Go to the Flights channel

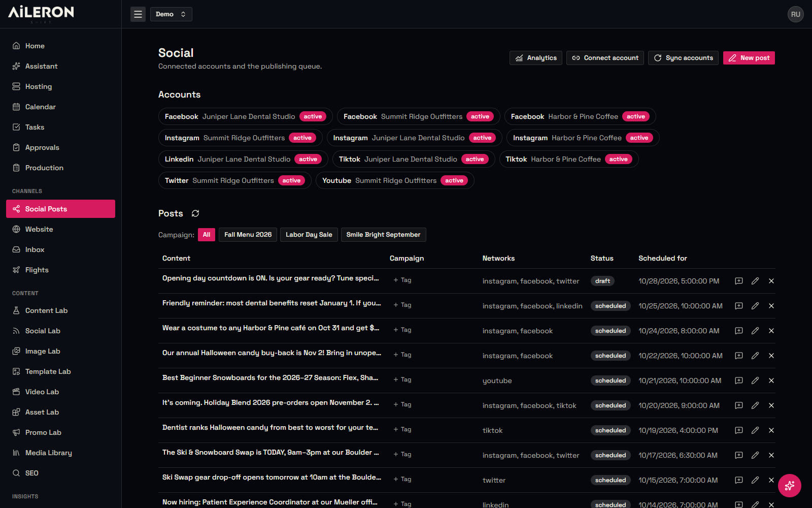60,270
